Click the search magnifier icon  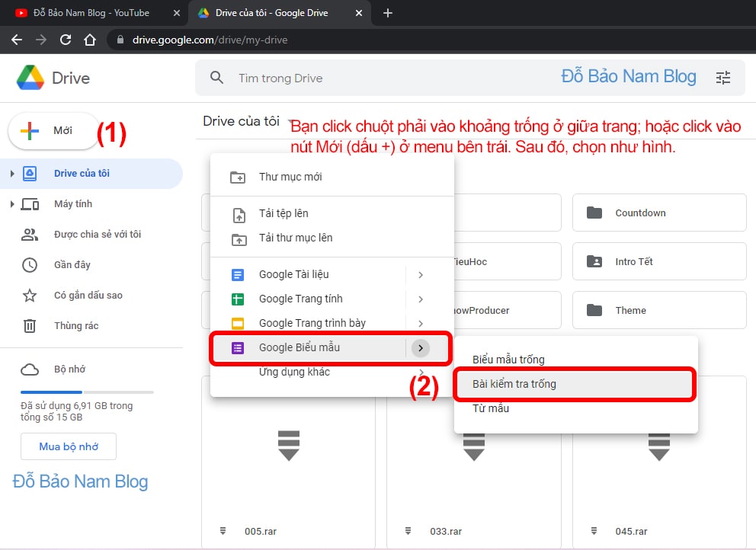tap(217, 78)
